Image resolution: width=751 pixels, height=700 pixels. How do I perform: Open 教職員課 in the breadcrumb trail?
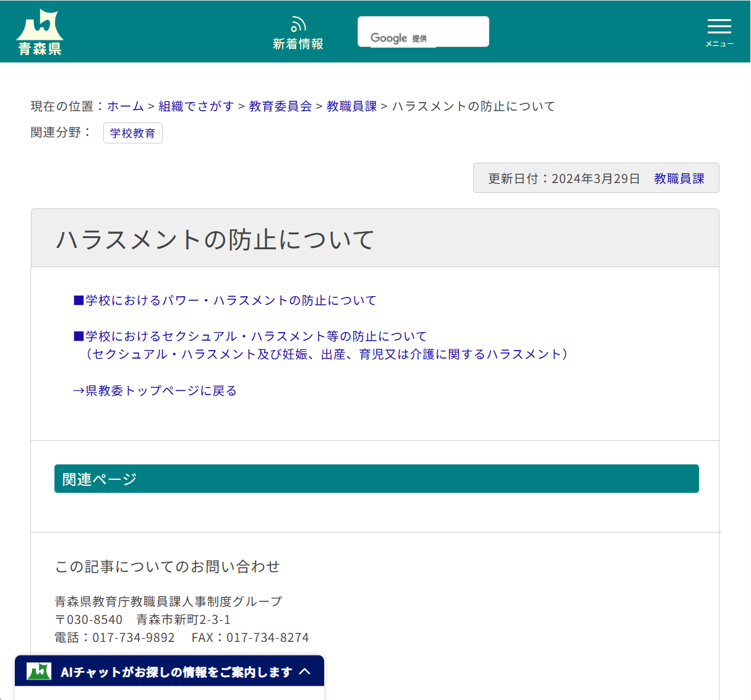click(x=351, y=106)
